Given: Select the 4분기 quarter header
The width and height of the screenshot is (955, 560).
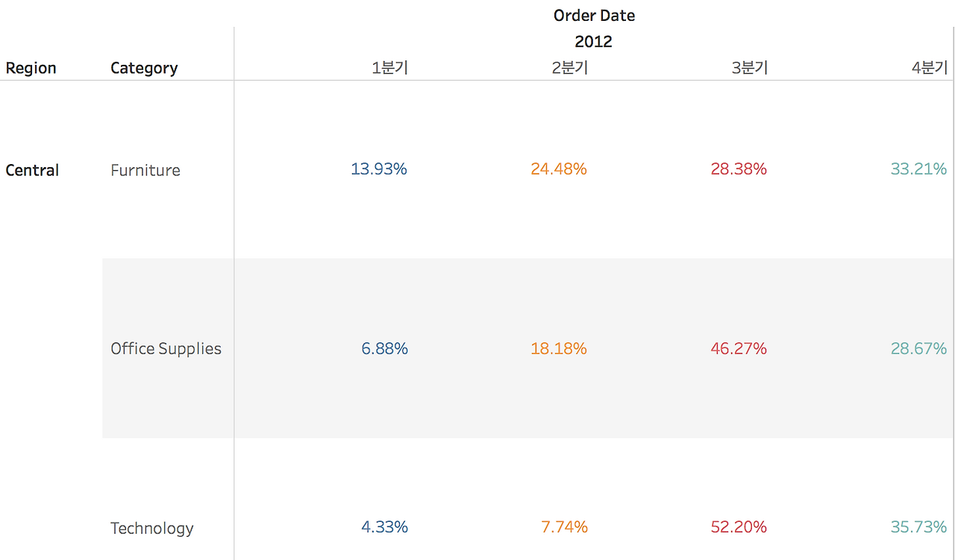Looking at the screenshot, I should (x=930, y=68).
